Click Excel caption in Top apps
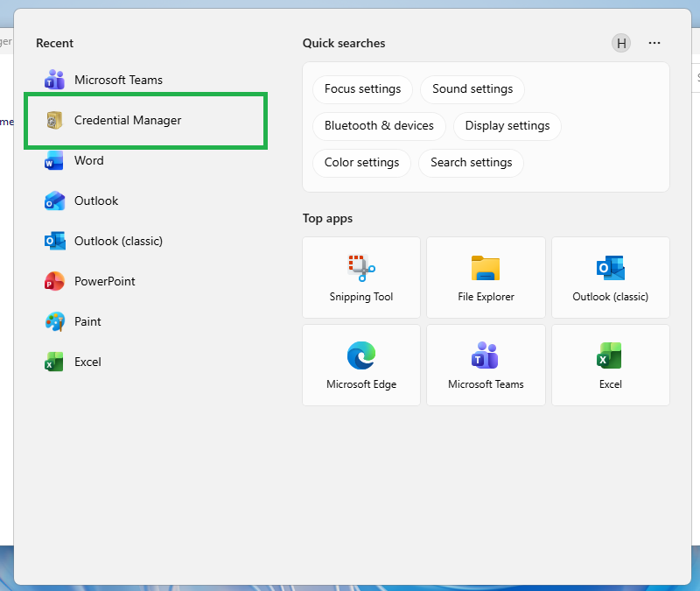This screenshot has height=591, width=700. click(x=610, y=384)
